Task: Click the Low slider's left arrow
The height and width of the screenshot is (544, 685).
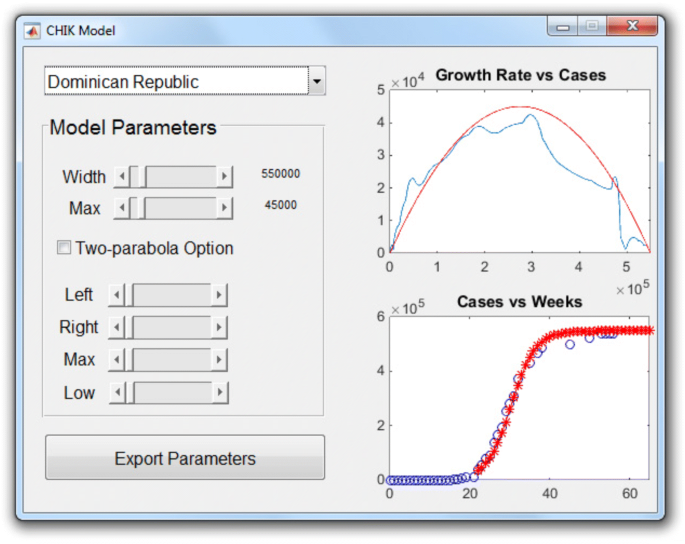Action: click(118, 392)
